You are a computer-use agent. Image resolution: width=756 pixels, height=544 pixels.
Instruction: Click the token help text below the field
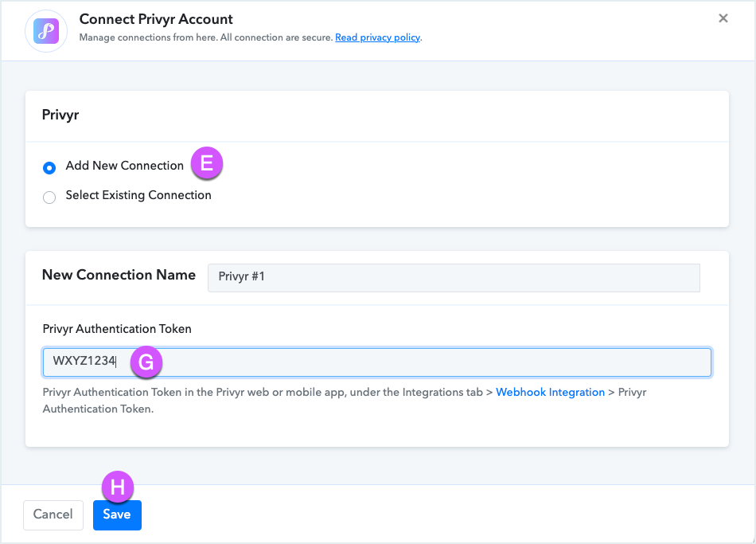pos(345,400)
